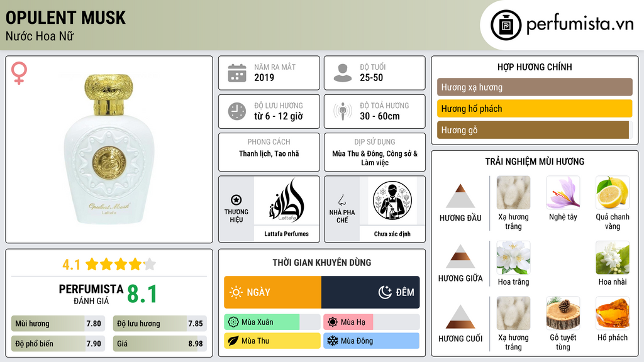The image size is (644, 362).
Task: Click the Quả chanh vàng lemon image
Action: coord(613,192)
